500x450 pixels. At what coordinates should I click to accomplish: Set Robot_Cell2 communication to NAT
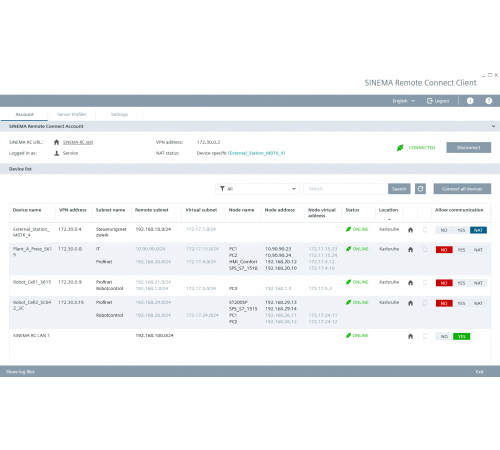(478, 303)
